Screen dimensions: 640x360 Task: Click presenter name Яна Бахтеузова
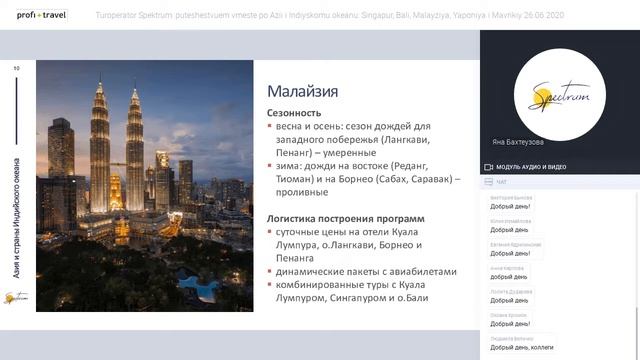[518, 142]
